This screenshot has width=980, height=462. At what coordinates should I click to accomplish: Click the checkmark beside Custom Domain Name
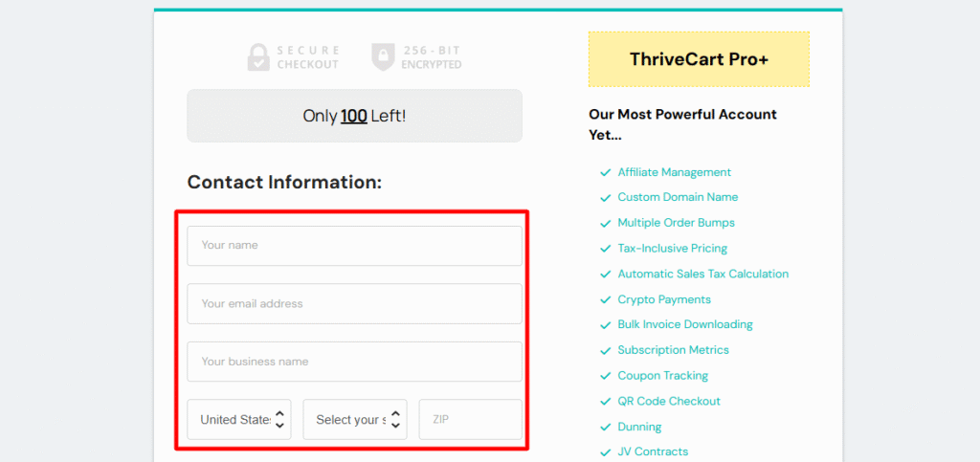point(605,198)
